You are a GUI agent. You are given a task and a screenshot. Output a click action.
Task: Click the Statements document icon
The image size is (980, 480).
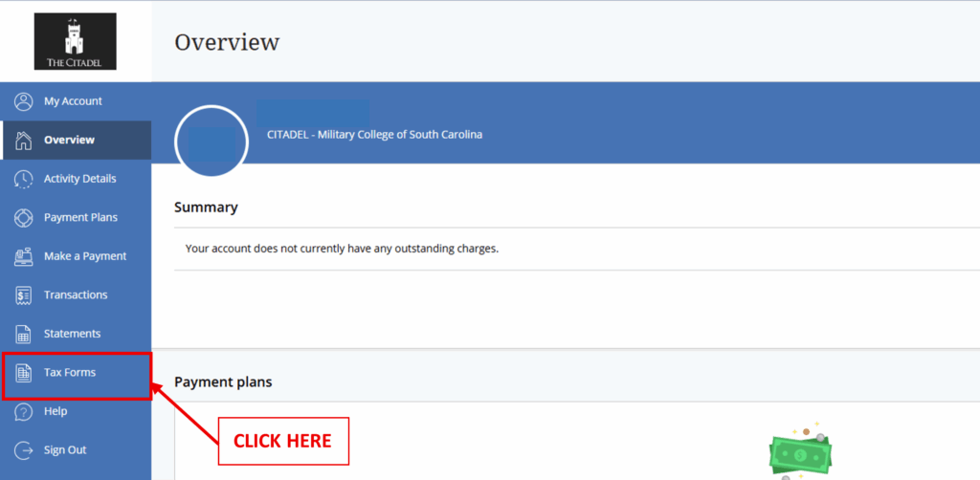click(x=24, y=334)
